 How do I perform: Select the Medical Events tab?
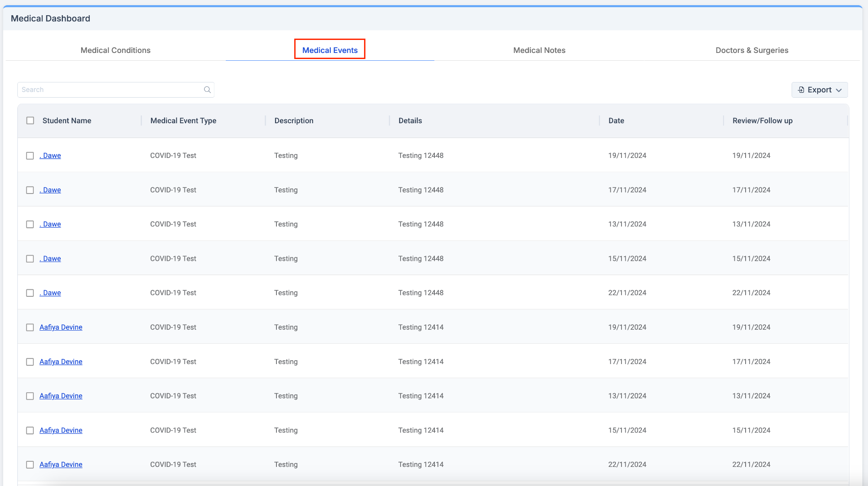330,50
